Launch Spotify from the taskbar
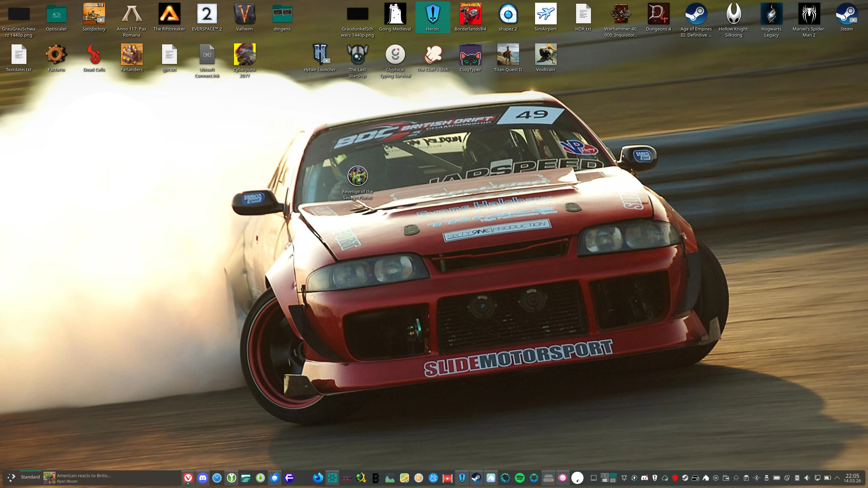This screenshot has width=868, height=488. pos(519,478)
